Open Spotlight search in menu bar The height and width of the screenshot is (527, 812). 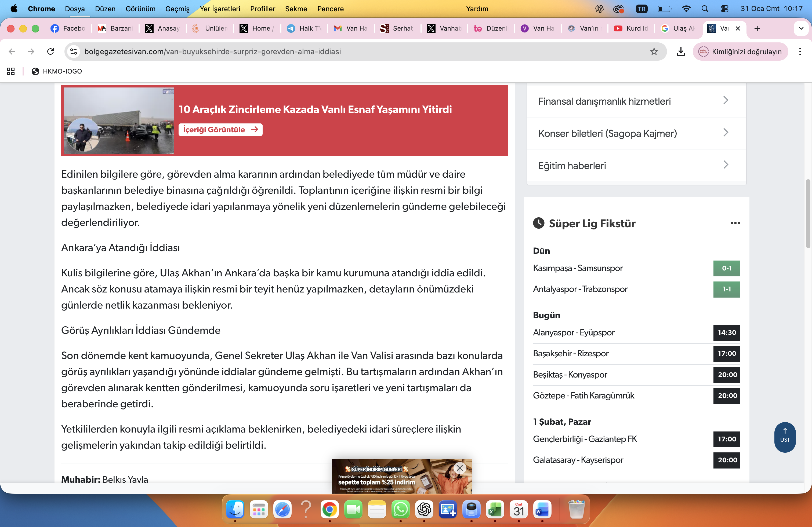[x=705, y=9]
